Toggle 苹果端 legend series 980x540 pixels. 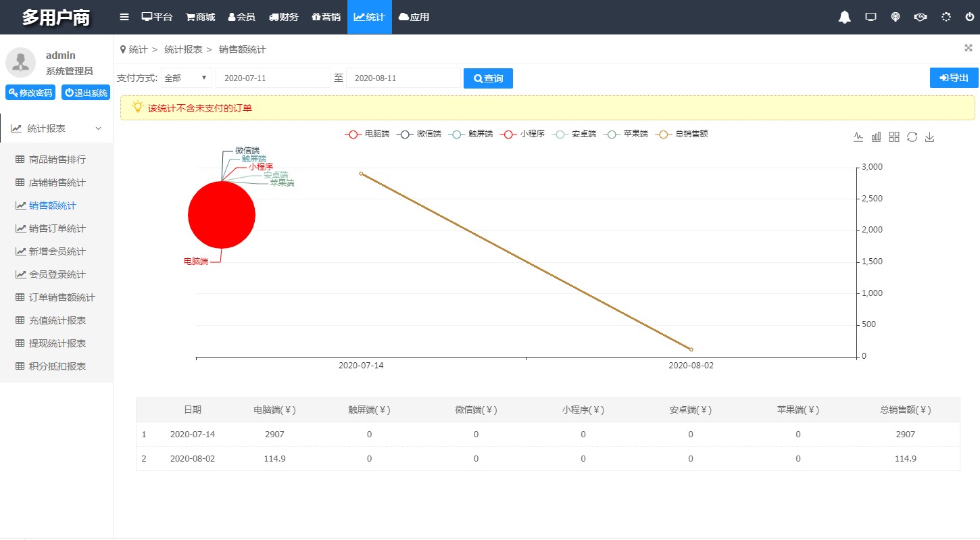pyautogui.click(x=626, y=134)
